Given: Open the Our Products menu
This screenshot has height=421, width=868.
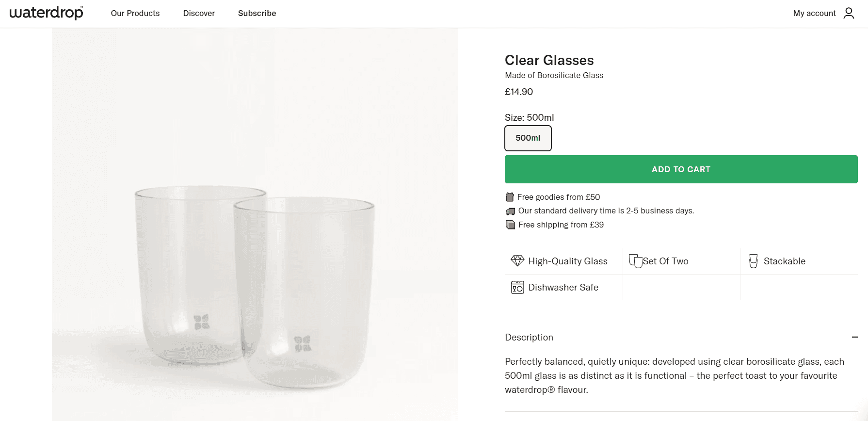Looking at the screenshot, I should [x=135, y=14].
